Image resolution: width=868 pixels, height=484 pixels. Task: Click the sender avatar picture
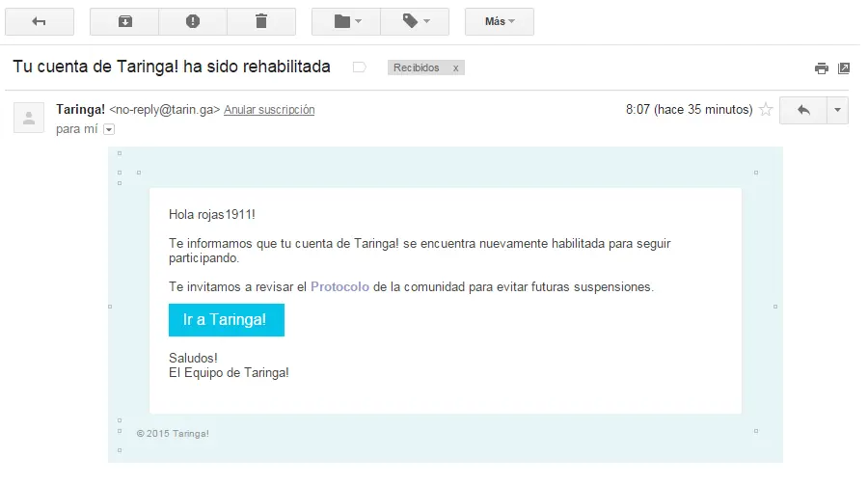coord(29,118)
